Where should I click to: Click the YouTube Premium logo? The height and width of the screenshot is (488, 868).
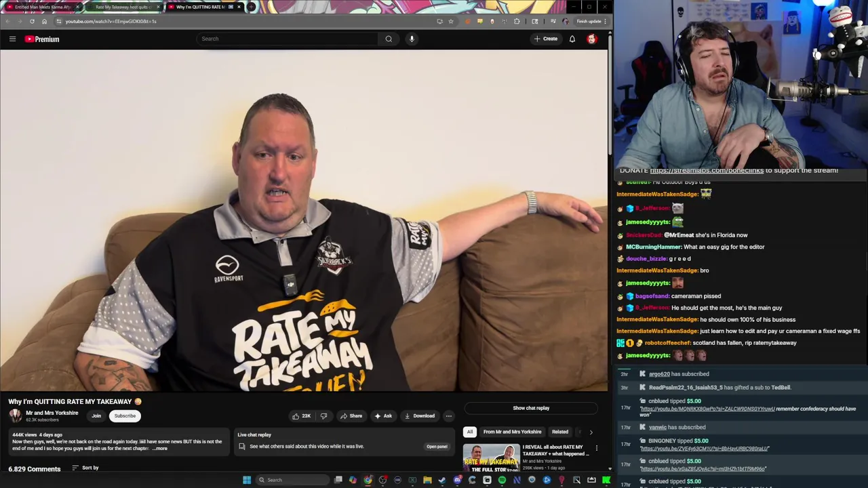coord(42,39)
